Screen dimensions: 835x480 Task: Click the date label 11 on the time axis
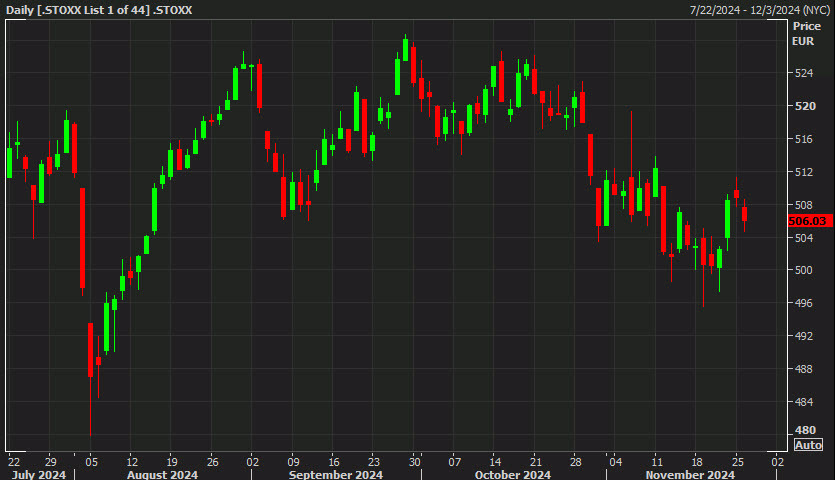tap(657, 462)
